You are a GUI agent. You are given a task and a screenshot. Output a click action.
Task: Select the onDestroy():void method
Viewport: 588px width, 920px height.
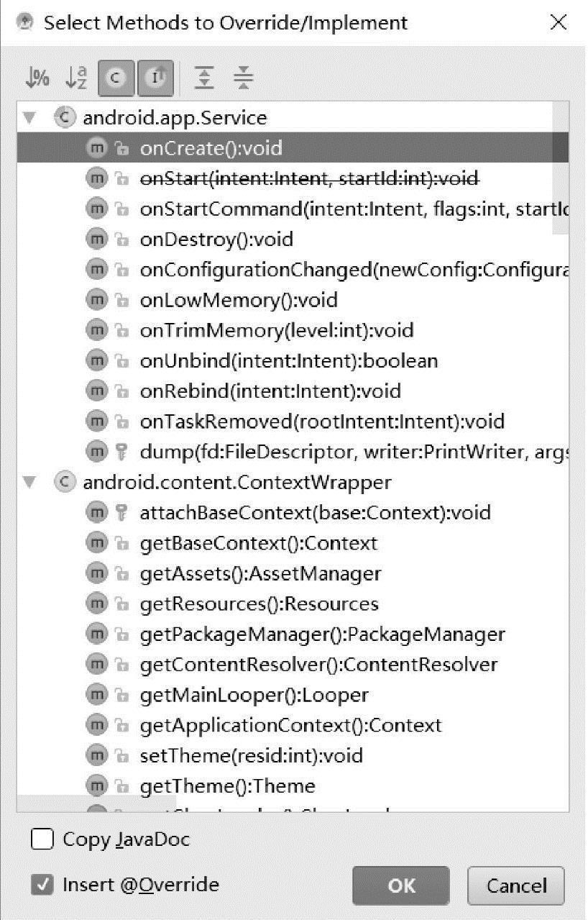[x=216, y=240]
